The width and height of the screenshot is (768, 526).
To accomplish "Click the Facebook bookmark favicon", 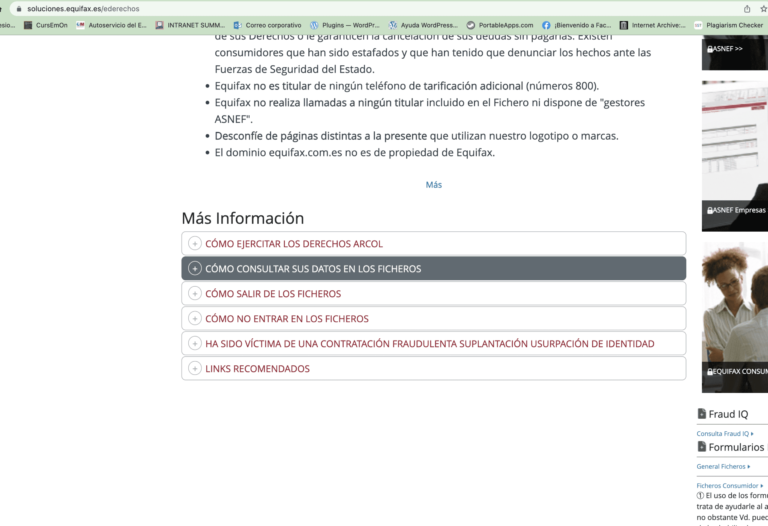I will pyautogui.click(x=546, y=25).
